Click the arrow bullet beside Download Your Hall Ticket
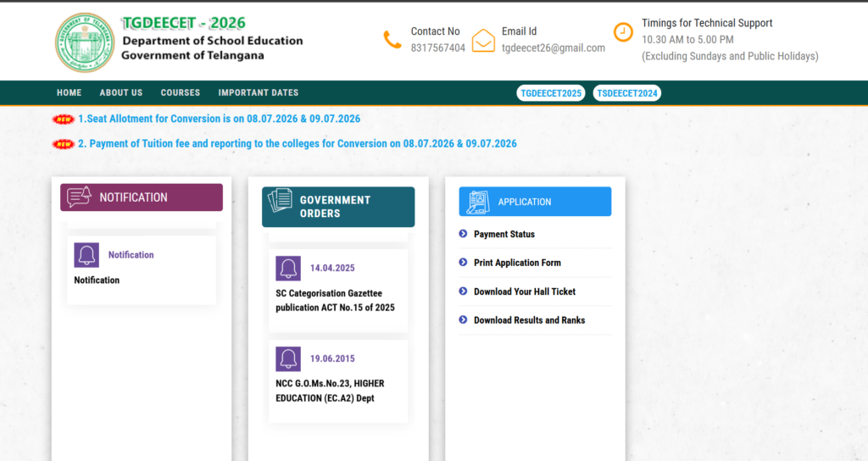868x461 pixels. 463,292
